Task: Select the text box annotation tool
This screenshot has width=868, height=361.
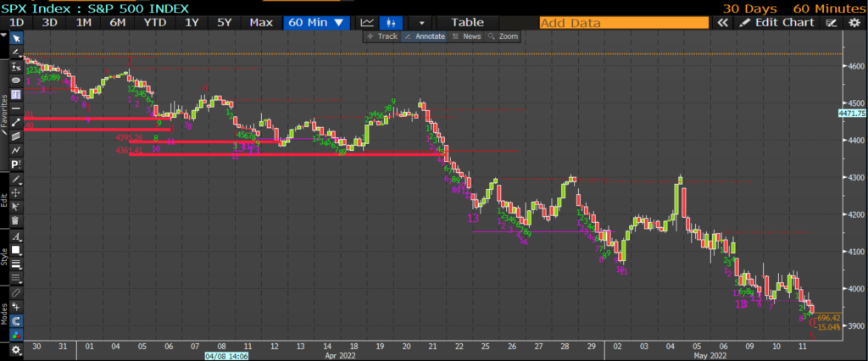Action: click(16, 93)
